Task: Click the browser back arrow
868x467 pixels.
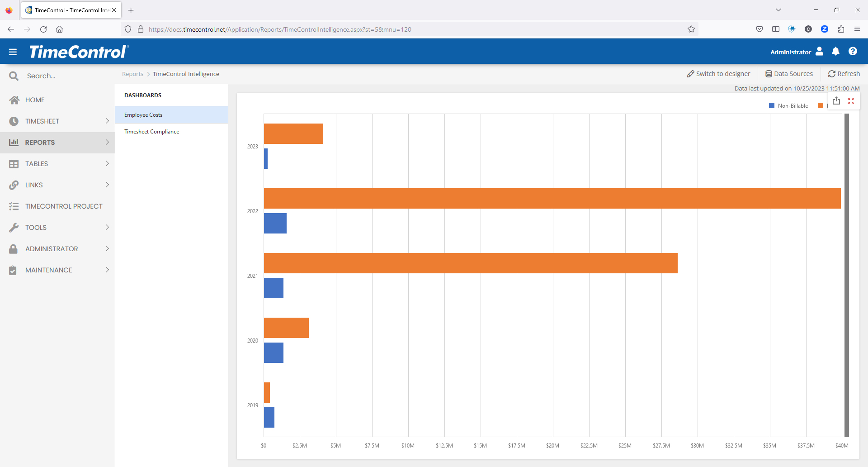Action: (x=11, y=29)
